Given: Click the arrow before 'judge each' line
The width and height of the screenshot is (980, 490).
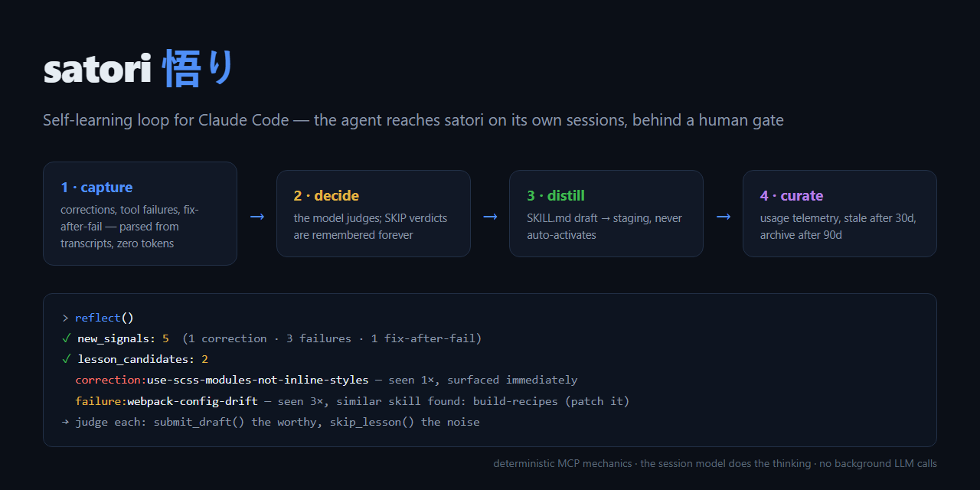Looking at the screenshot, I should click(x=66, y=422).
